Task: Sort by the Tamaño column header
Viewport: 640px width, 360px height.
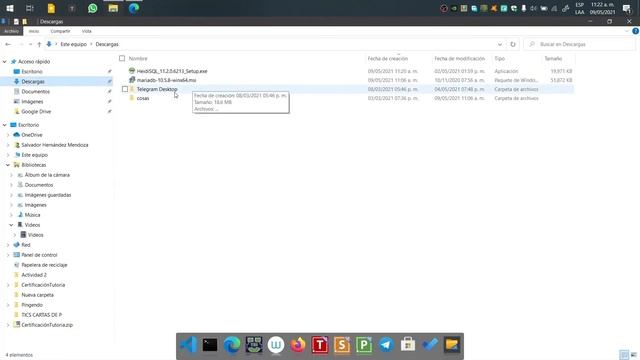Action: click(553, 58)
